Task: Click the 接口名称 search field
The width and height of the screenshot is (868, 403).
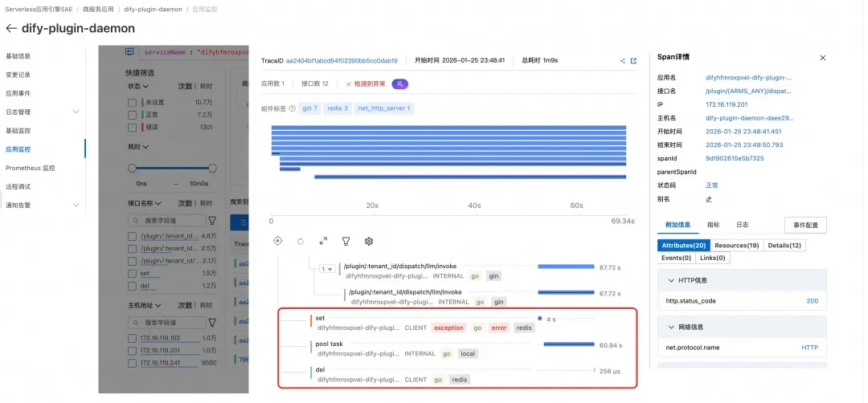Action: point(166,221)
